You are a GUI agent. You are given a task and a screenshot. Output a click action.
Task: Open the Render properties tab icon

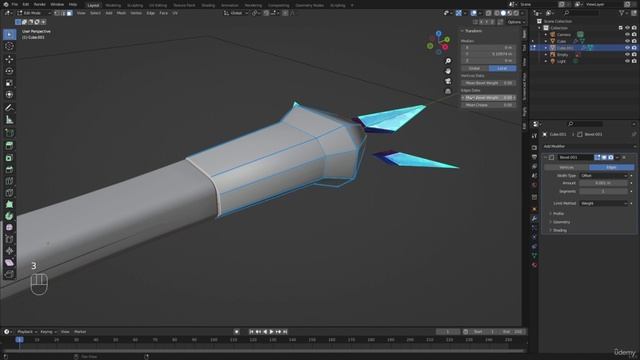pos(534,147)
